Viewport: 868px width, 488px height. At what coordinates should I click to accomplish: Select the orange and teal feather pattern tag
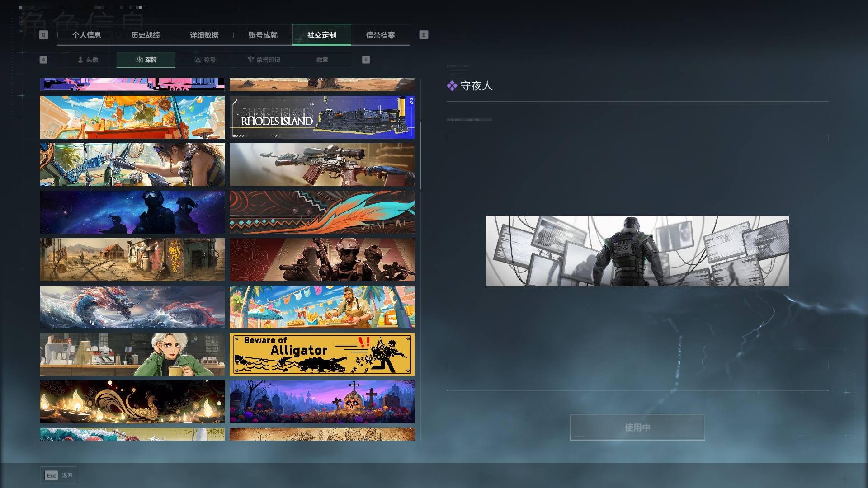322,212
